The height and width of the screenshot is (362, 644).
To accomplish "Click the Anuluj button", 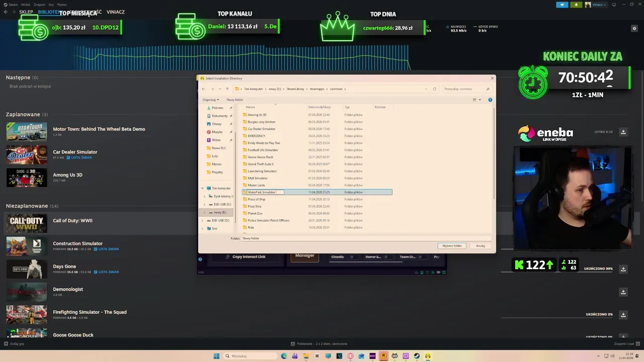I will coord(480,246).
